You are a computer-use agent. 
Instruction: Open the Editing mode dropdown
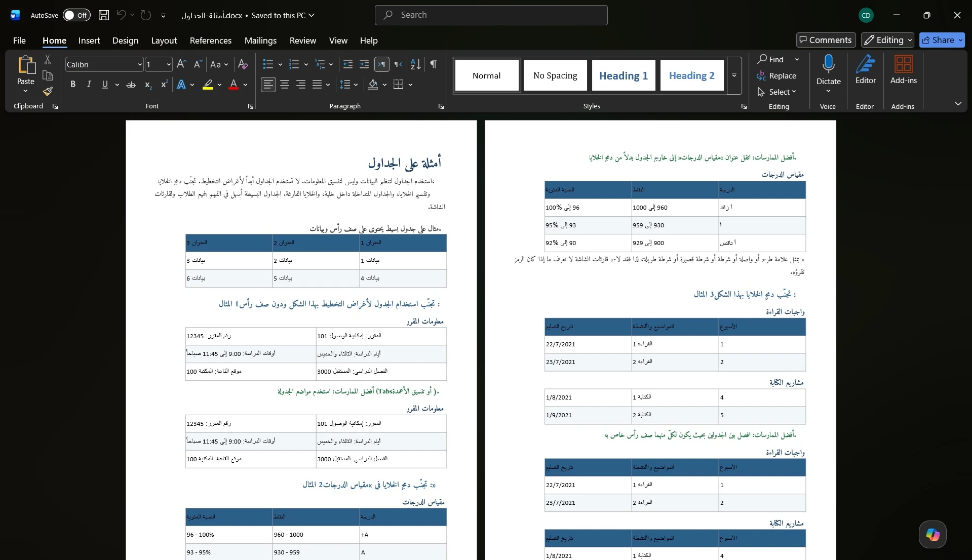[x=888, y=40]
